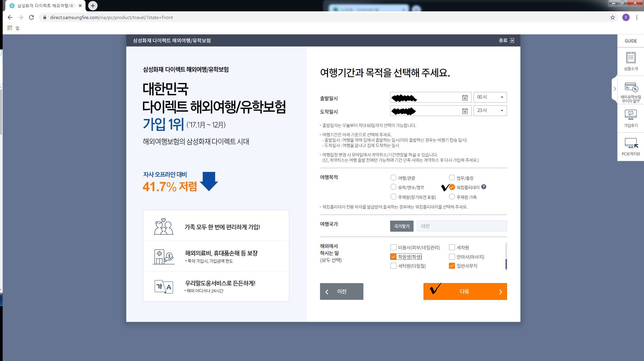The width and height of the screenshot is (644, 361).
Task: Reload the page with the refresh icon
Action: [31, 17]
